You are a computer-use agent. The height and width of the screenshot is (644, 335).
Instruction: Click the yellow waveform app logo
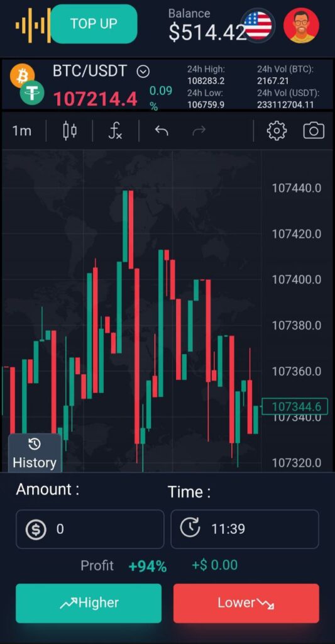pos(33,25)
